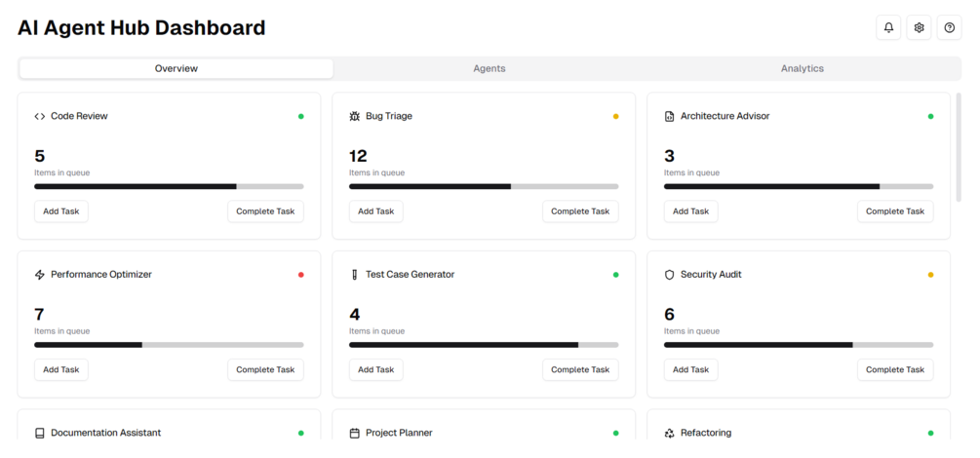Complete a Performance Optimizer task

265,370
